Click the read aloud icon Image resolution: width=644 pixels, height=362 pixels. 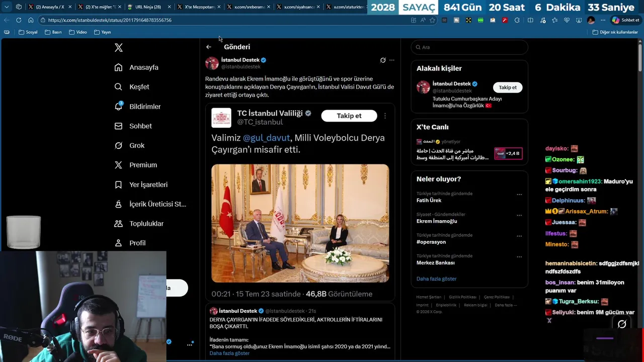pos(423,20)
